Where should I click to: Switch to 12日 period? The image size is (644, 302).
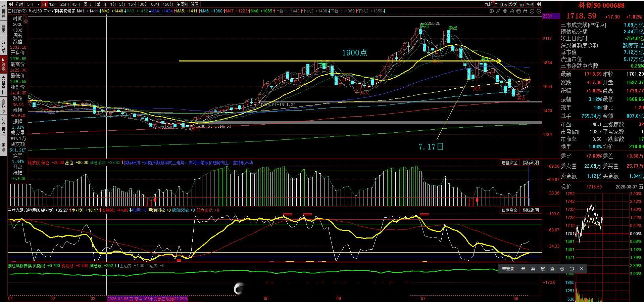click(53, 4)
